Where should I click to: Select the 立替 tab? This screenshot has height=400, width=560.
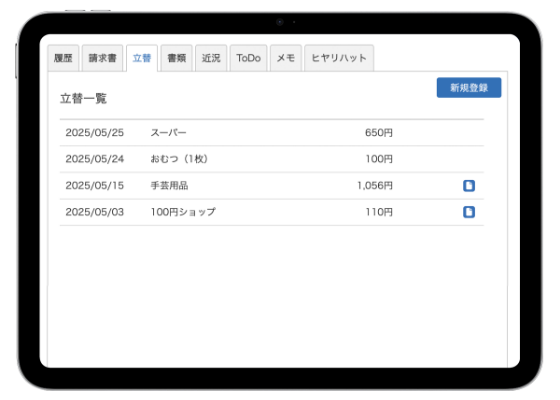[x=142, y=58]
